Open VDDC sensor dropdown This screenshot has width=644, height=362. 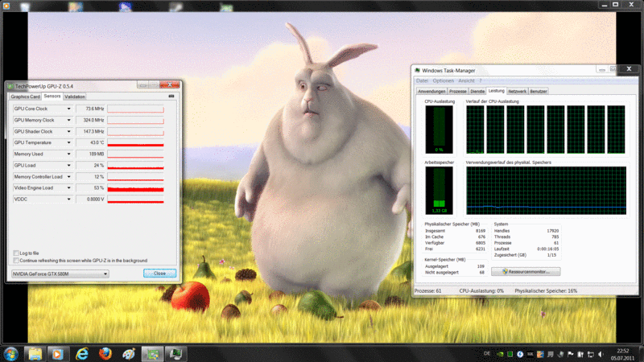click(x=68, y=200)
